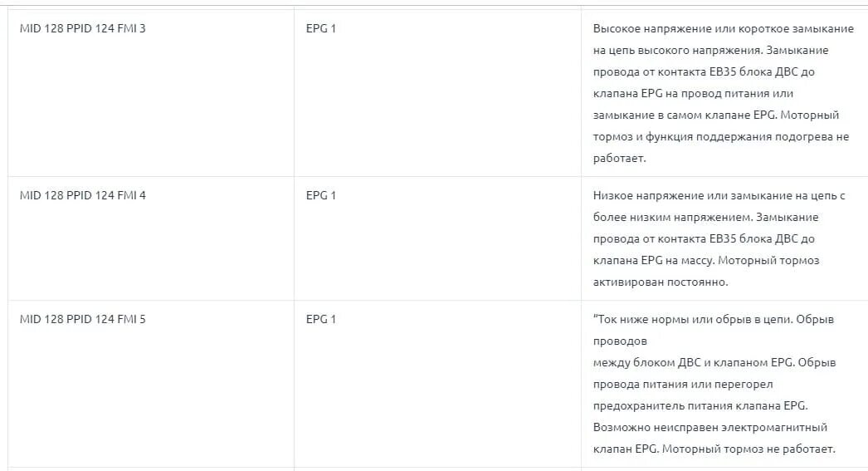Click "замыкание в самом клапане EPG" line
Viewport: 868px width, 471px height.
(x=685, y=115)
